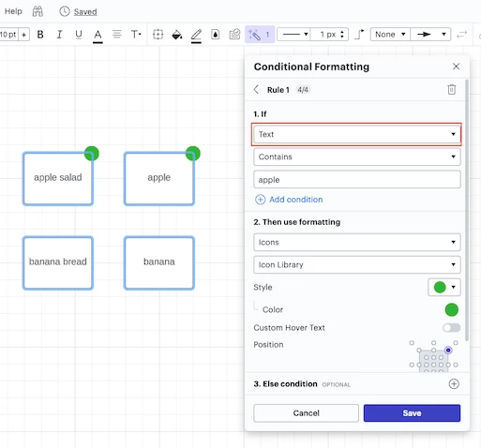
Task: Open the conditional formatting magic wand tool
Action: point(260,35)
